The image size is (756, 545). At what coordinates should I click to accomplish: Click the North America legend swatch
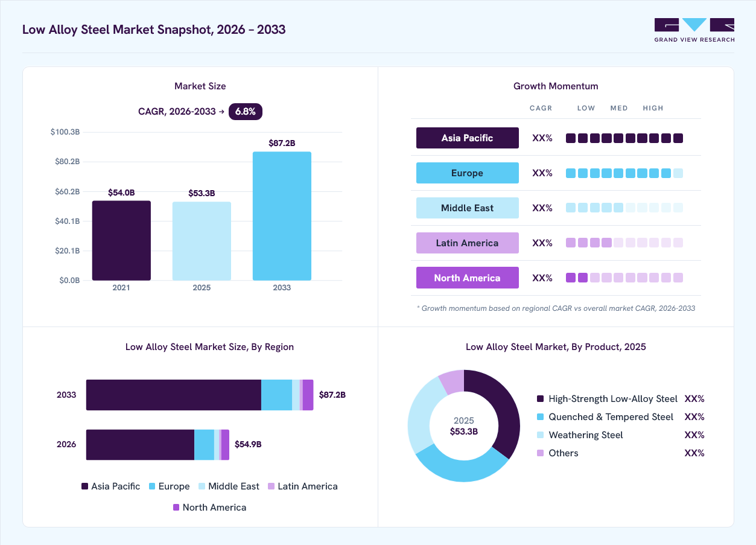click(x=176, y=508)
